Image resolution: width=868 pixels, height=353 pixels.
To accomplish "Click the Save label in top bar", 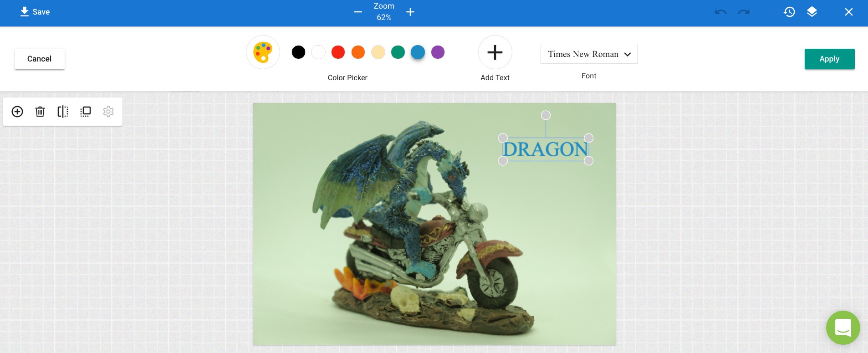I will coord(41,12).
